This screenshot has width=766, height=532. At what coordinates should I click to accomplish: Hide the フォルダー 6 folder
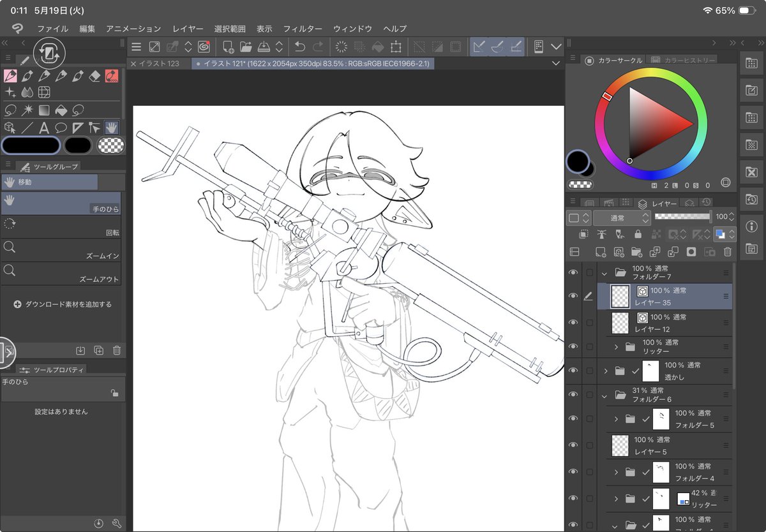click(573, 394)
